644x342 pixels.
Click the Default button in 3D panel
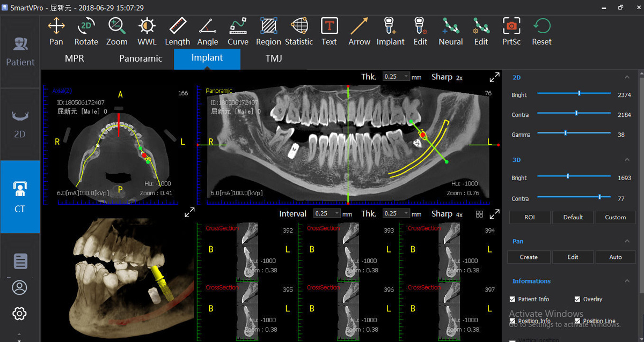click(573, 217)
